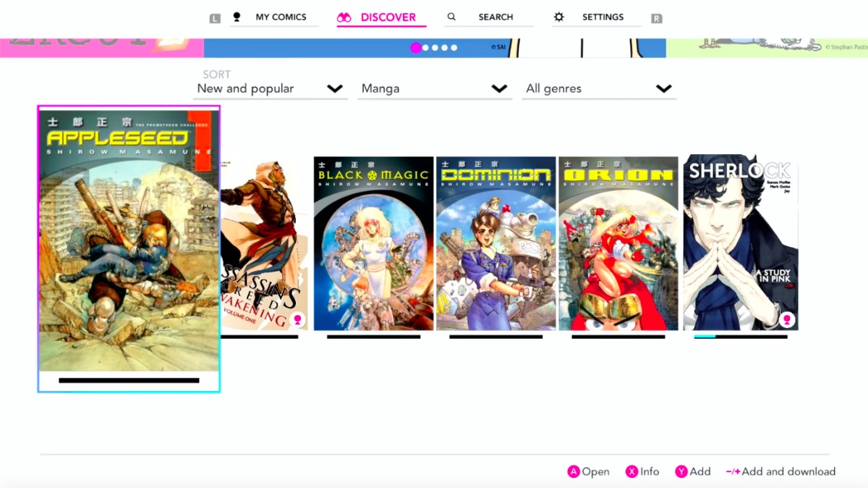Click the A Open button
Image resolution: width=868 pixels, height=488 pixels.
(x=588, y=471)
